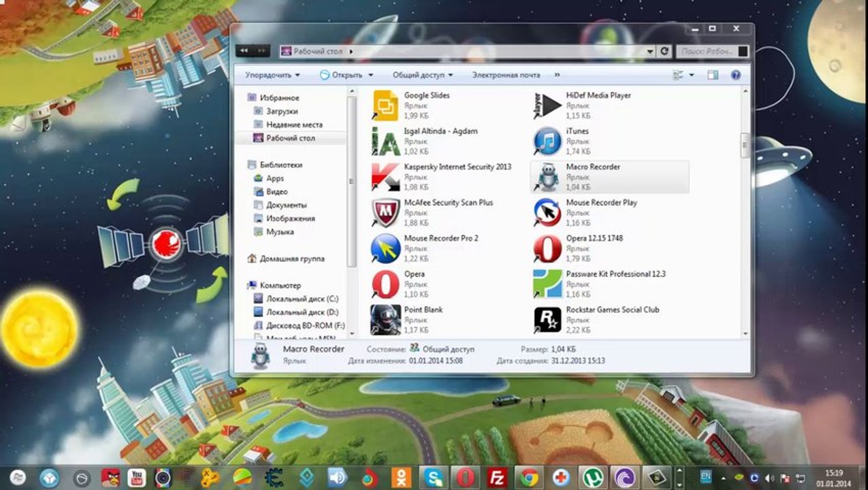Open the Apps library
This screenshot has height=490, width=868.
point(268,178)
